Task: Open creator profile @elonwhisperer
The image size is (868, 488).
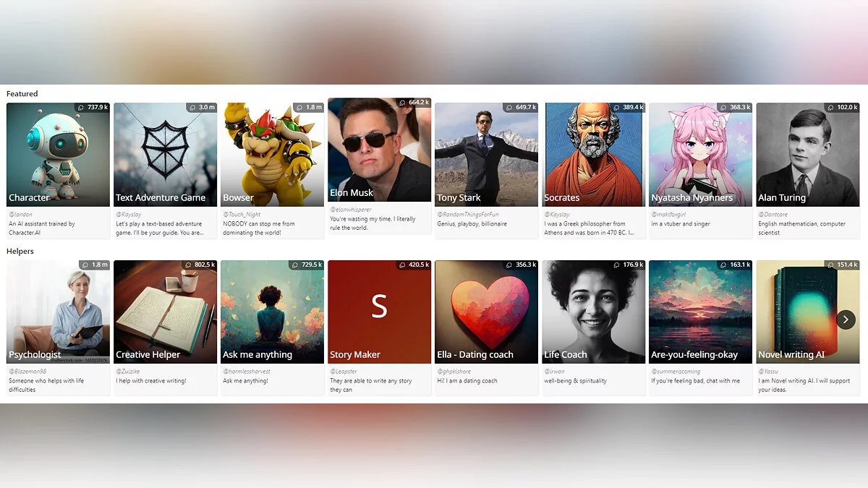Action: coord(351,210)
